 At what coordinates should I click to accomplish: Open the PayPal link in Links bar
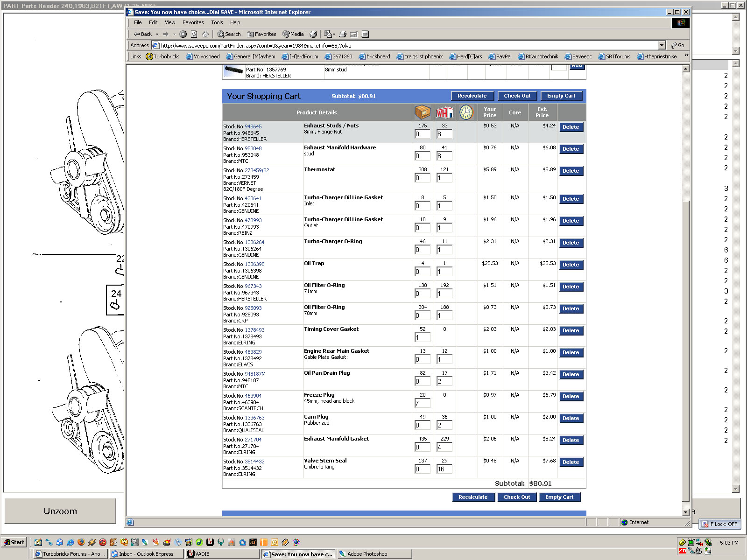pos(500,56)
